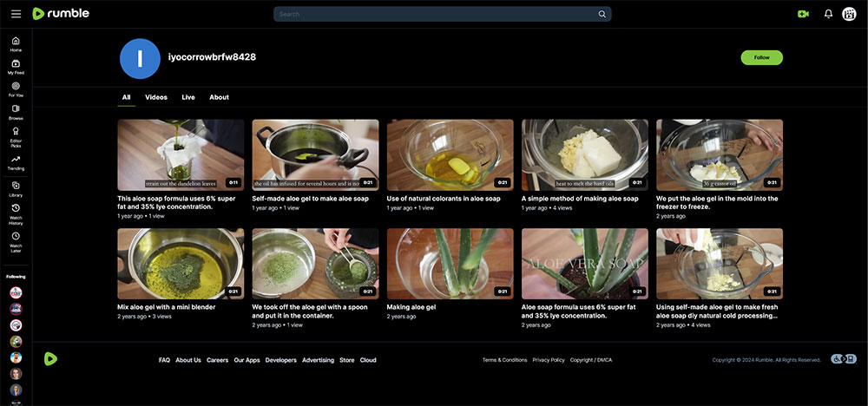Open the user profile avatar menu

pyautogui.click(x=849, y=15)
